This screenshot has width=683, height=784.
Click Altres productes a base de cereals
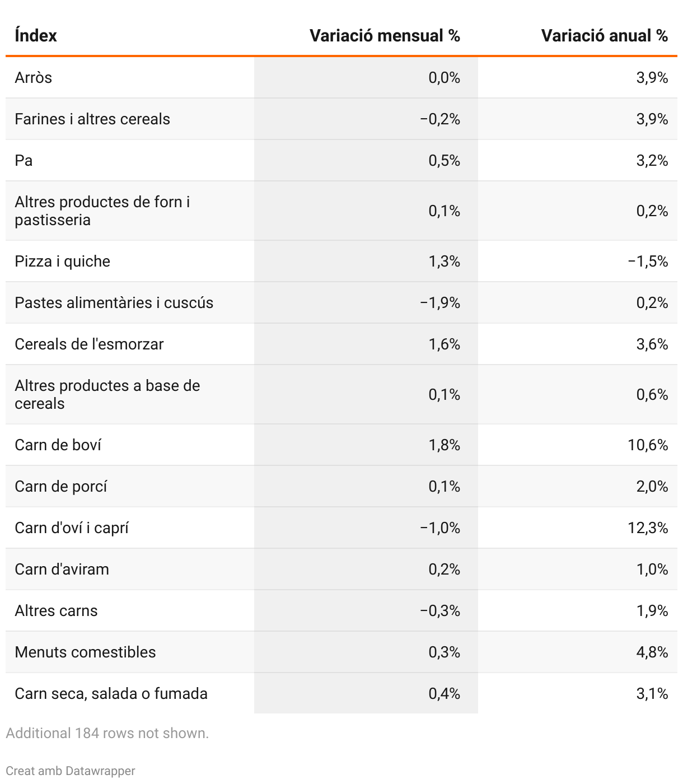coord(107,394)
